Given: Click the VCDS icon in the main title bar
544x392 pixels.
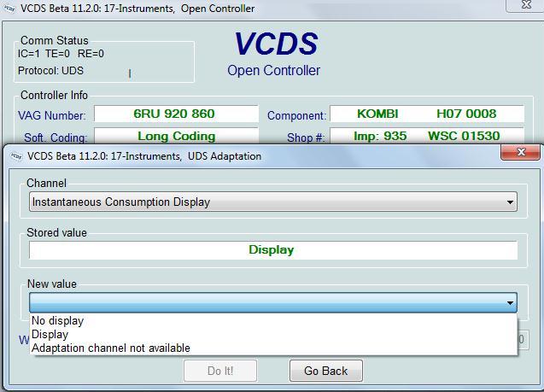Looking at the screenshot, I should point(10,9).
